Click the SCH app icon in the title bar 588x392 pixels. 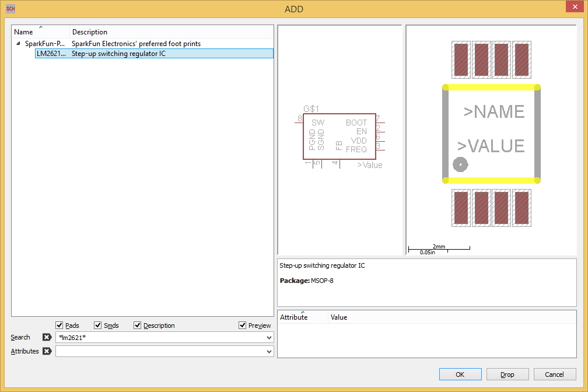pyautogui.click(x=10, y=8)
